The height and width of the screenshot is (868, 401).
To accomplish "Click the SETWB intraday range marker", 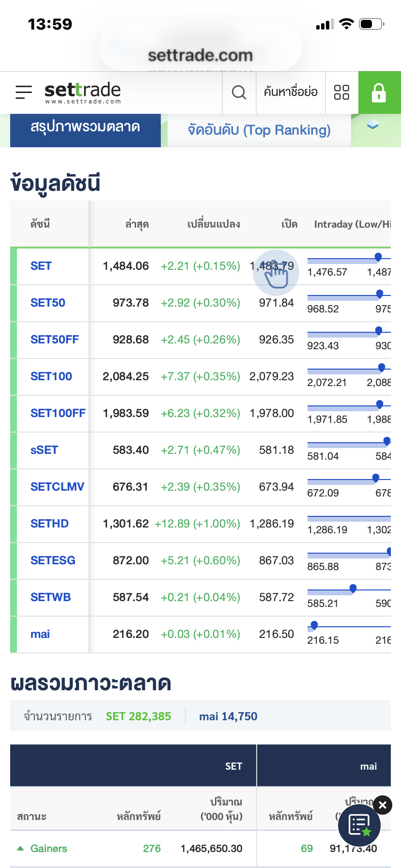I will coord(353,588).
